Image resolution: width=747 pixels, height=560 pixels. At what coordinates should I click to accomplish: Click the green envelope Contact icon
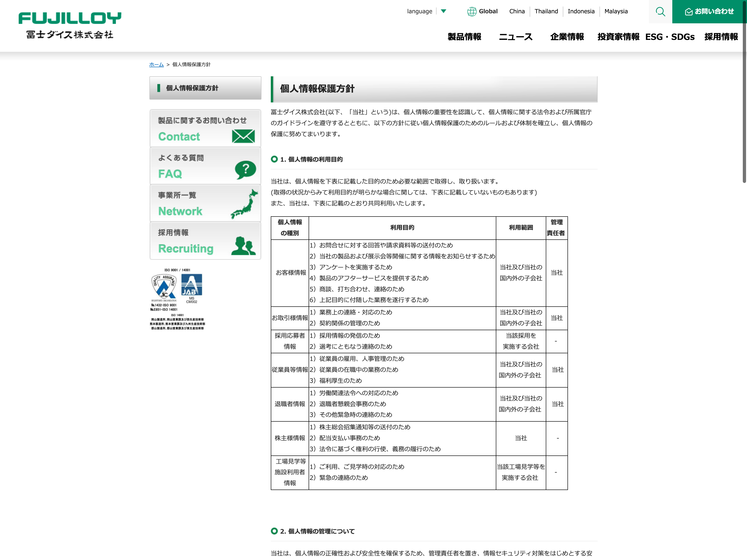pos(243,136)
